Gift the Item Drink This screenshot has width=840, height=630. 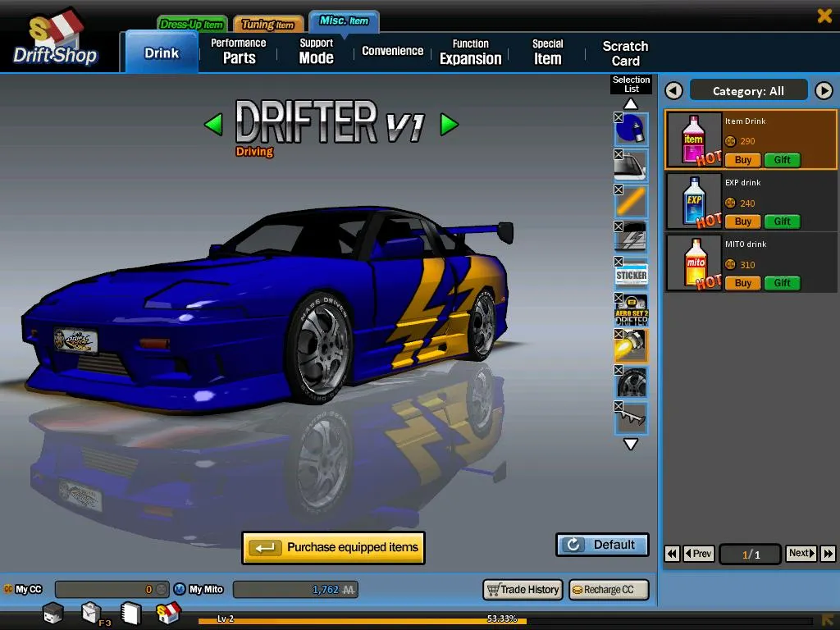(782, 160)
